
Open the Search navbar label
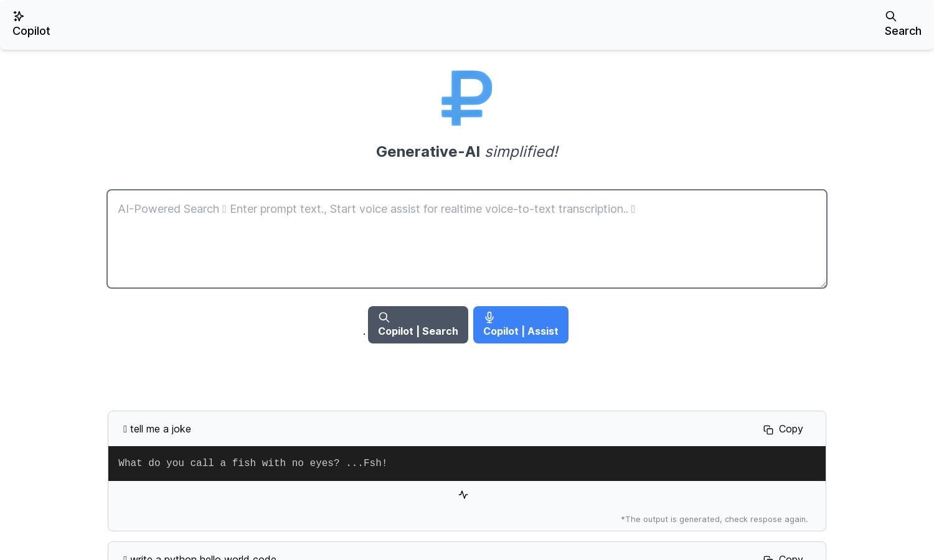[x=903, y=31]
